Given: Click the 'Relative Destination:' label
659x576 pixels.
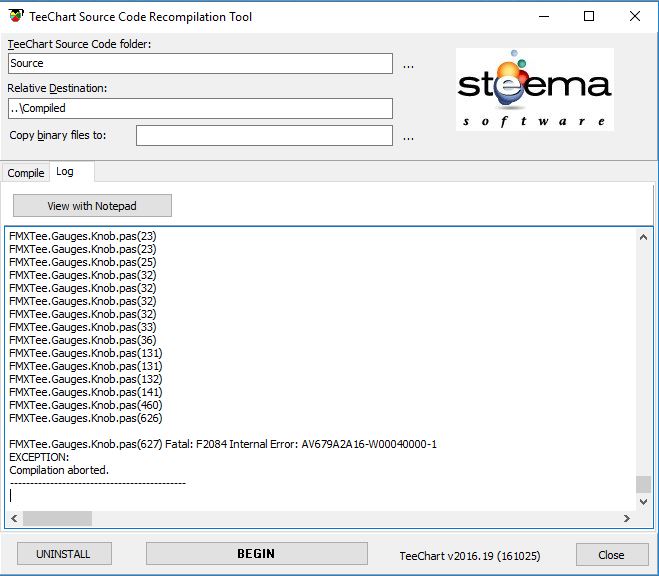Looking at the screenshot, I should [x=57, y=88].
